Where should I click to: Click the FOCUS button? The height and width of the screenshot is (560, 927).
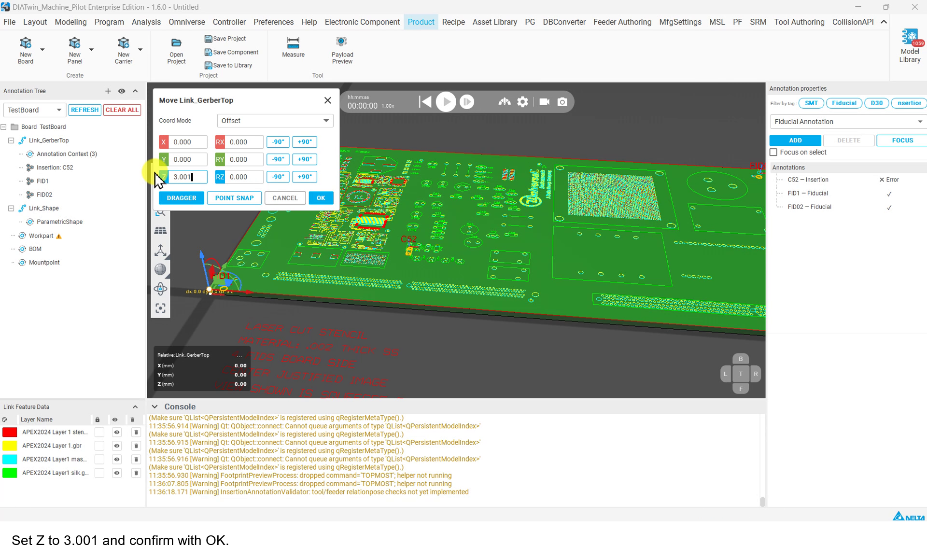click(x=902, y=140)
